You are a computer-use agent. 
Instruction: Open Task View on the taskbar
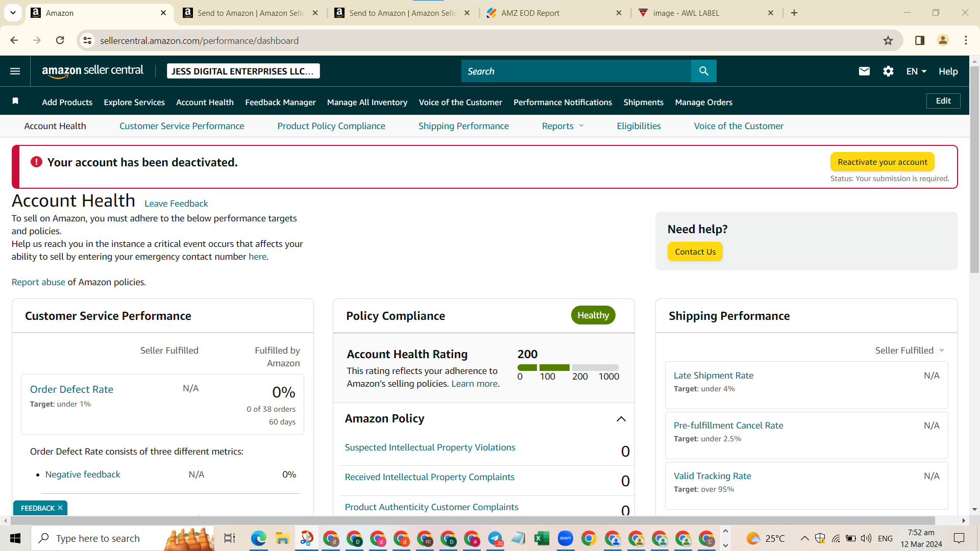tap(230, 538)
